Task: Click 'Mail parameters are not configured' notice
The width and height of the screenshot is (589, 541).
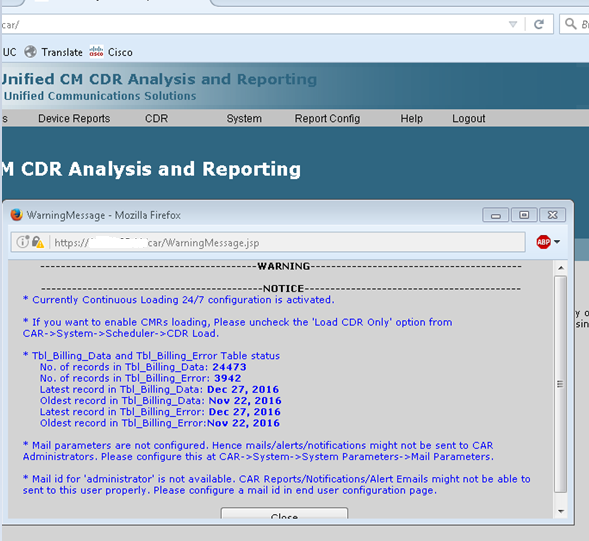Action: (x=258, y=451)
